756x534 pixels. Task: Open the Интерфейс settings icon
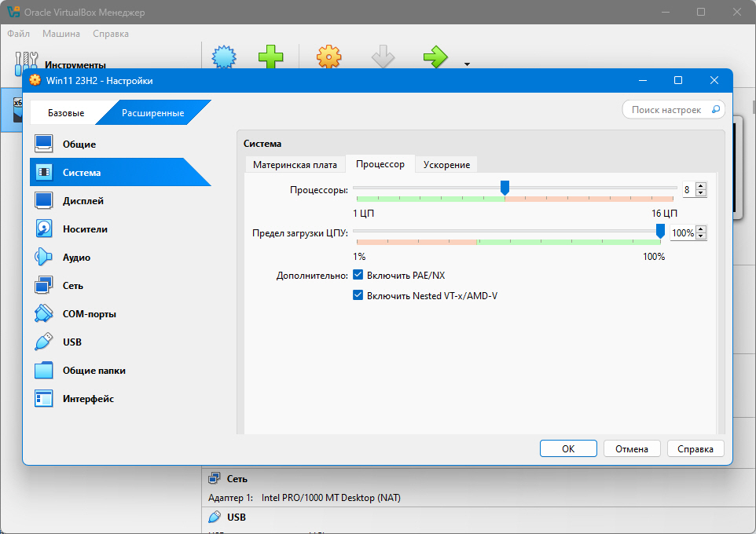pos(44,399)
